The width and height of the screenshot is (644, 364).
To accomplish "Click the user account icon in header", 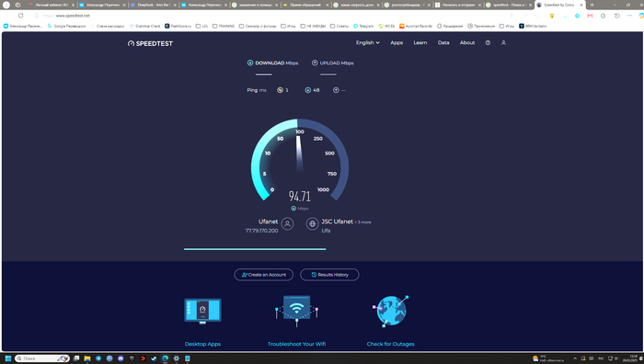I will [x=503, y=42].
